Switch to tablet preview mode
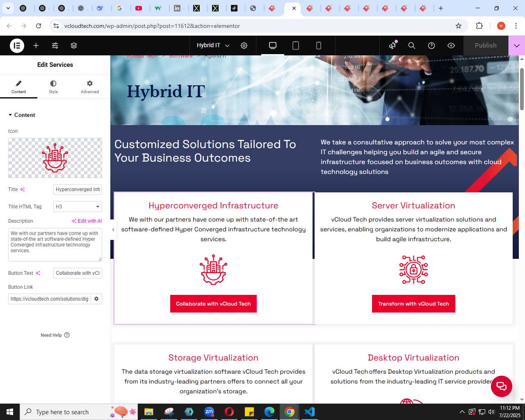The image size is (525, 420). click(x=296, y=46)
